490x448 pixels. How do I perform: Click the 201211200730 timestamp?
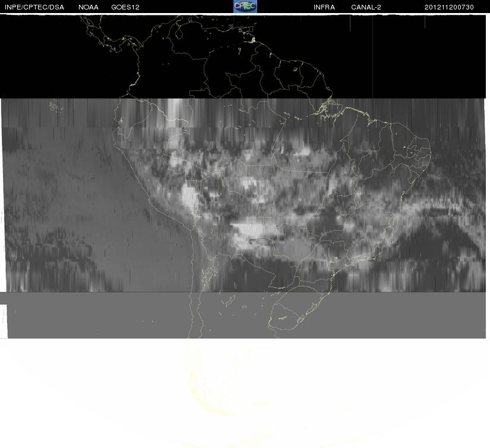click(449, 7)
